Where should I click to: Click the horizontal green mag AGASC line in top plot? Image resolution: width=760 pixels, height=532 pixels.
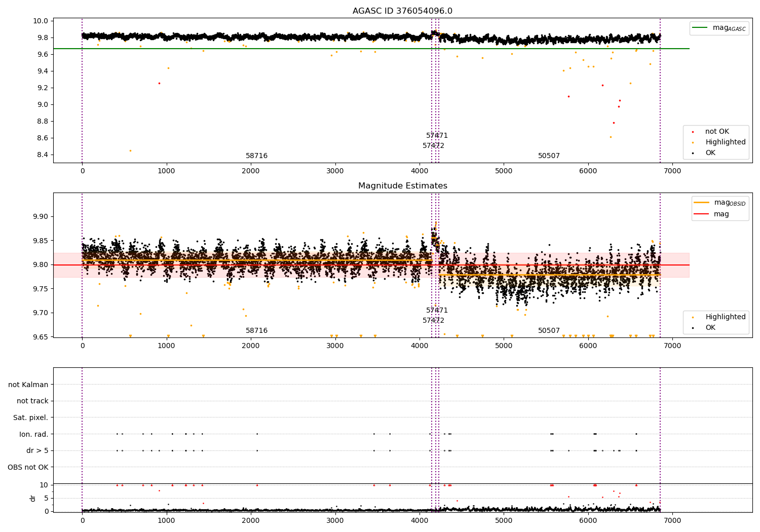click(x=371, y=49)
